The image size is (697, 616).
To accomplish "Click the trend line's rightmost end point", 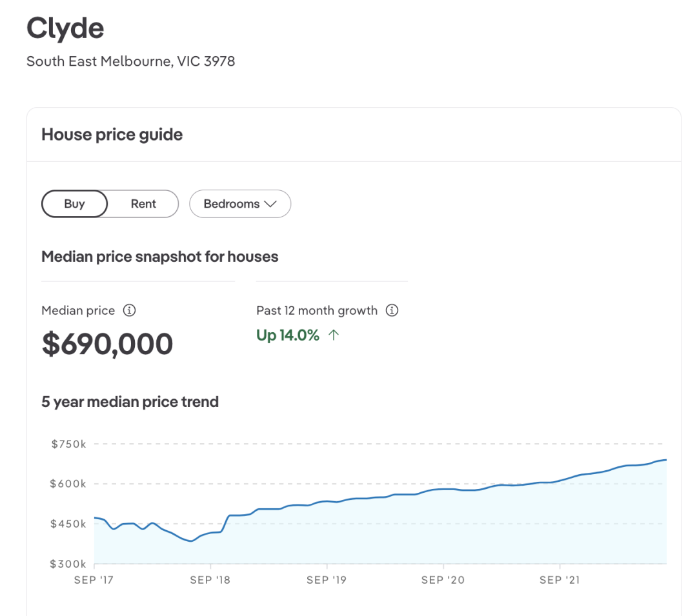I will pos(665,460).
